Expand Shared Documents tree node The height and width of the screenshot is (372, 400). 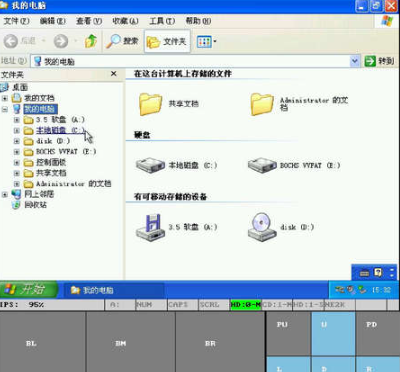pos(16,173)
